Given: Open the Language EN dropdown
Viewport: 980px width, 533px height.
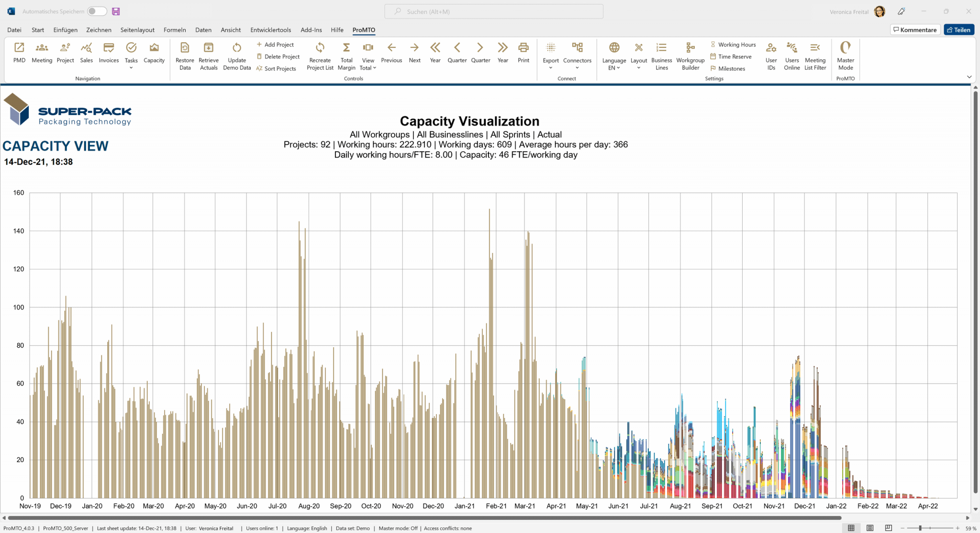Looking at the screenshot, I should [x=614, y=64].
